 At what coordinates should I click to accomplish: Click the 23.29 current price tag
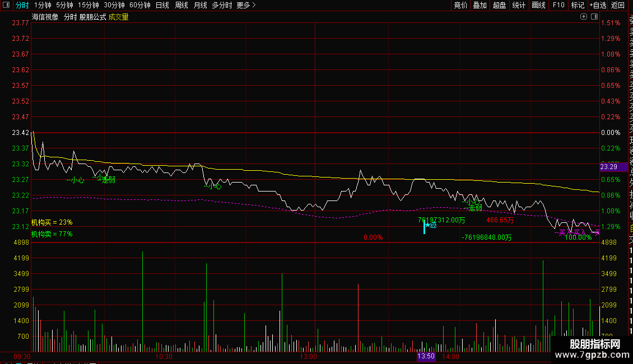tap(613, 167)
